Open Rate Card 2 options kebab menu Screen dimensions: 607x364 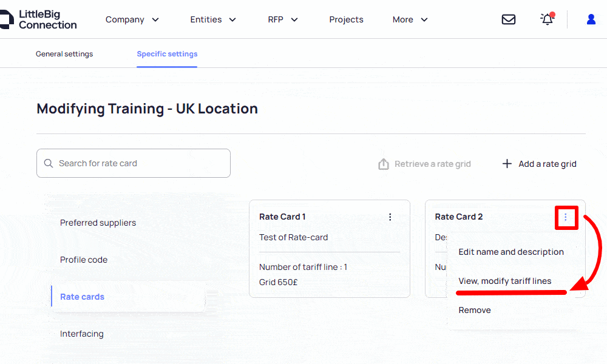click(566, 217)
